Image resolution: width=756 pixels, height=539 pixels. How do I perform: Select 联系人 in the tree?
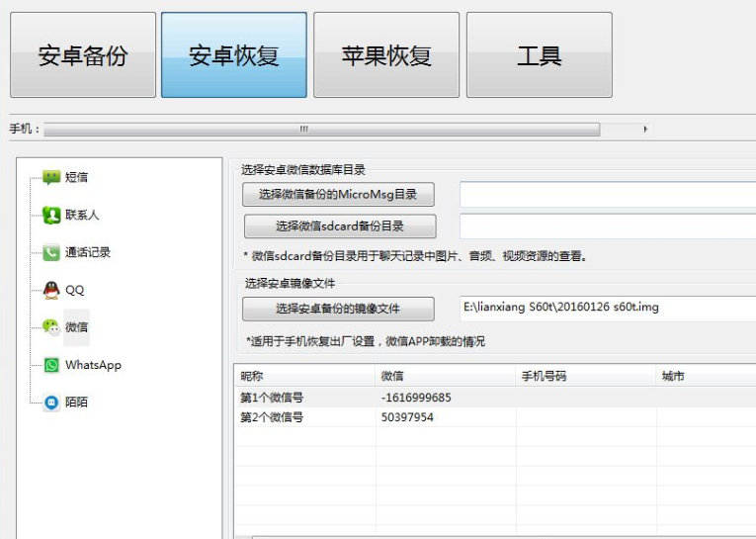click(82, 215)
